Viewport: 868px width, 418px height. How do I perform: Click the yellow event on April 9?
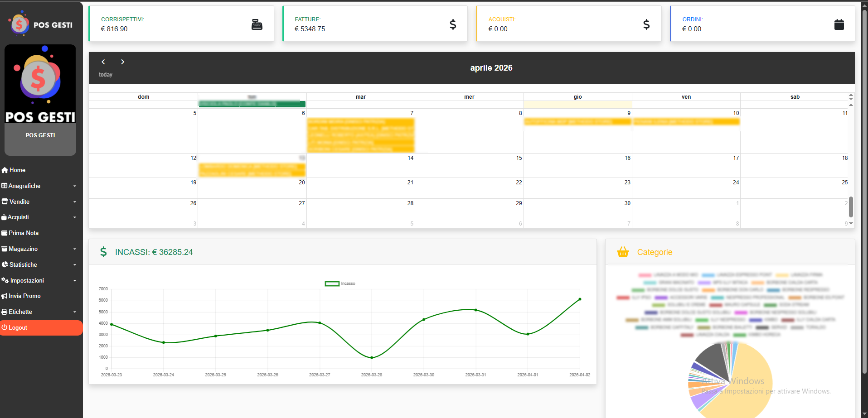coord(577,122)
